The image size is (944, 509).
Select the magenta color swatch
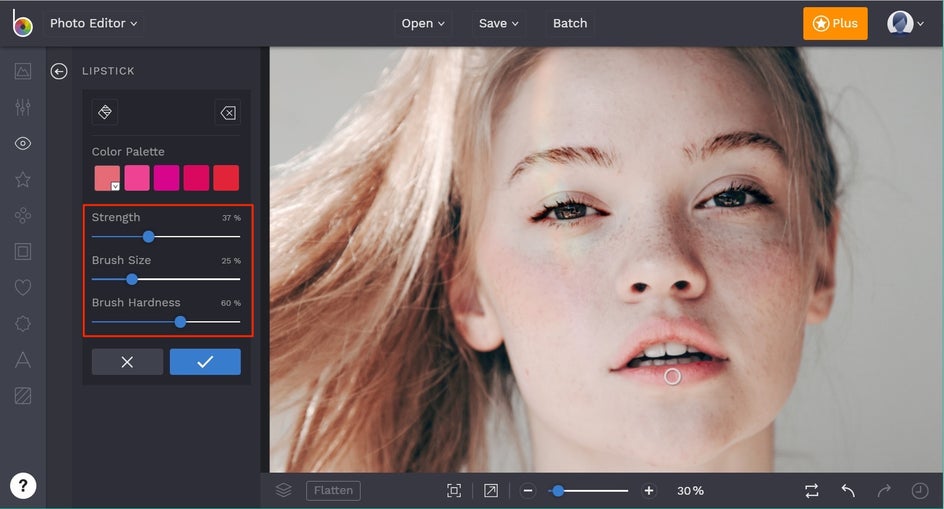tap(166, 178)
